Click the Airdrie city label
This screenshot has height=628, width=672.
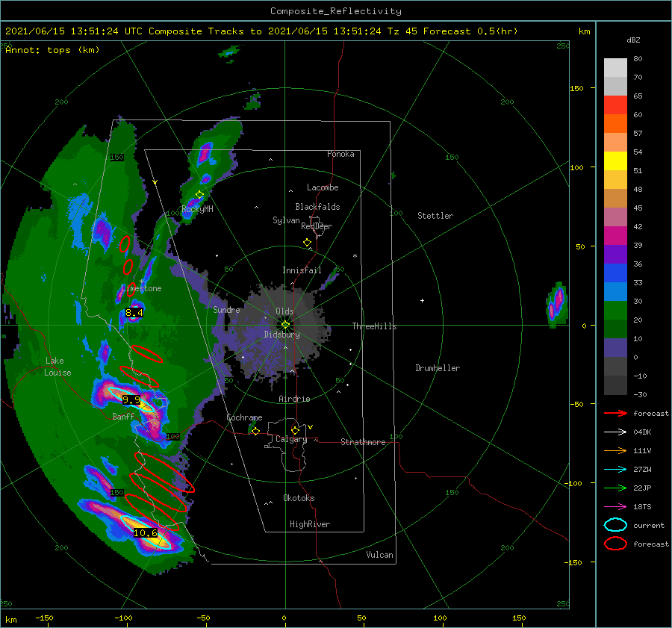click(294, 399)
